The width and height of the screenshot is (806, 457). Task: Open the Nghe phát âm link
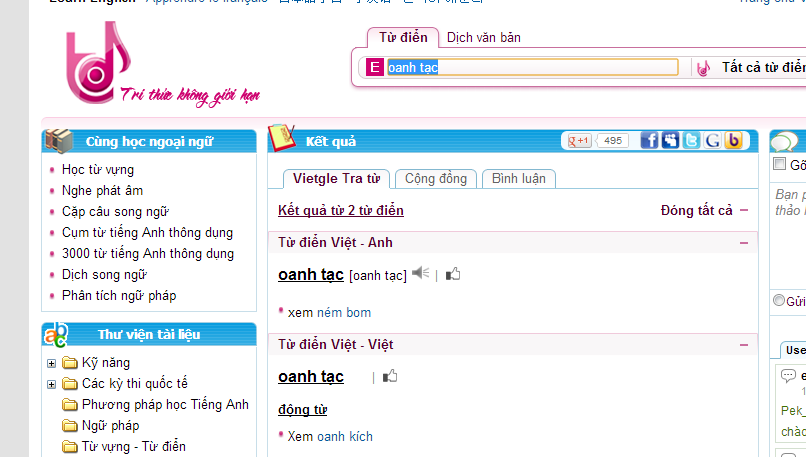[x=102, y=191]
